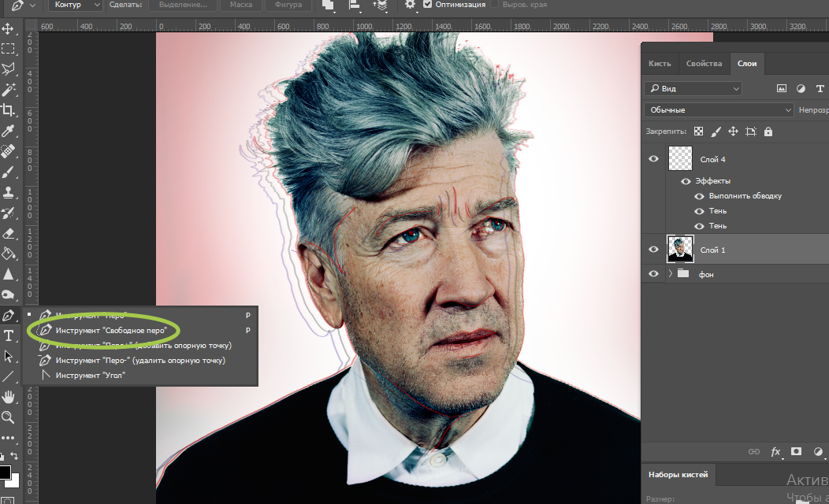Viewport: 829px width, 504px height.
Task: Add a layer mask icon
Action: (x=796, y=452)
